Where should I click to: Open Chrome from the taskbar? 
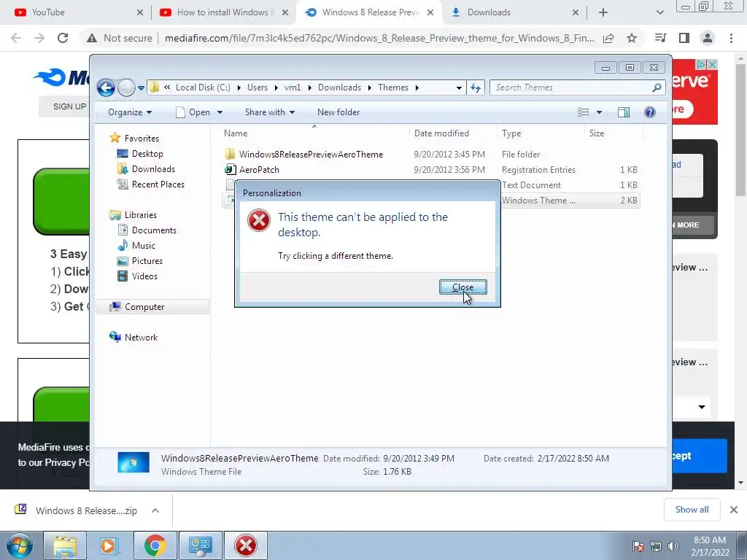155,545
